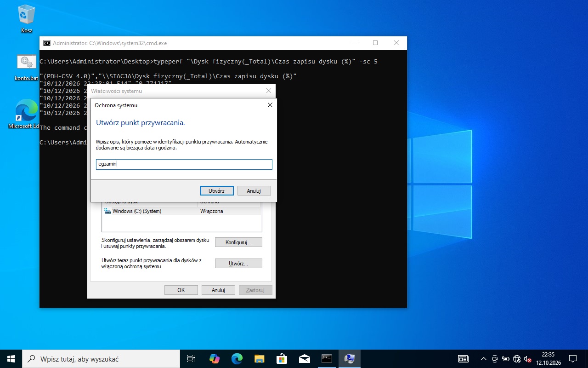
Task: Select the Windows (C:) (System) drive row
Action: (x=182, y=211)
